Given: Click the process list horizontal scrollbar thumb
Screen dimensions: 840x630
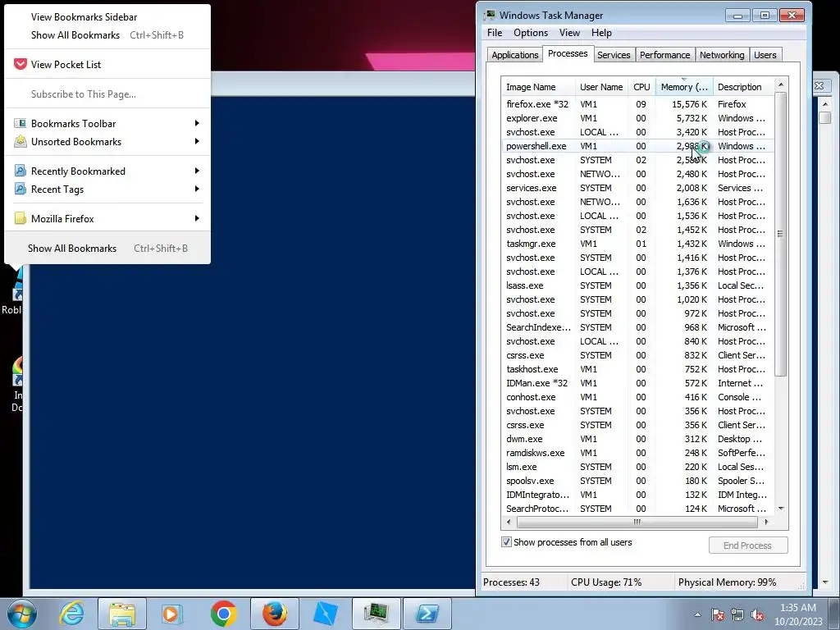Looking at the screenshot, I should click(637, 522).
